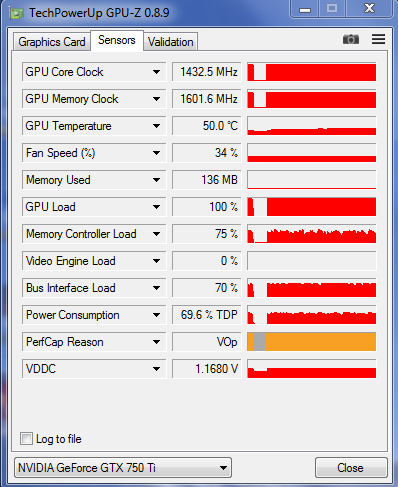
Task: Switch to the Validation tab
Action: tap(171, 42)
